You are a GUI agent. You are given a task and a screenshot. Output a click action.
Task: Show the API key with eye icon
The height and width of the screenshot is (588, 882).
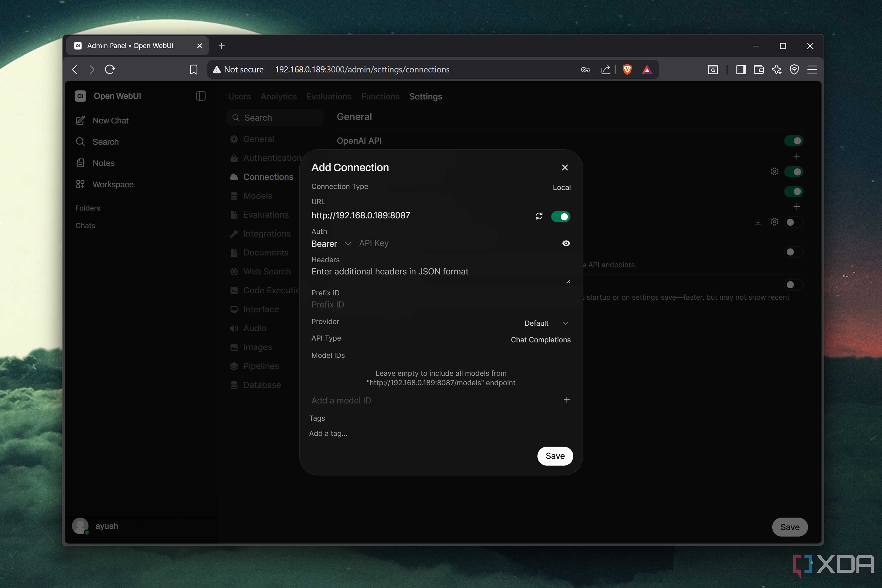coord(566,243)
